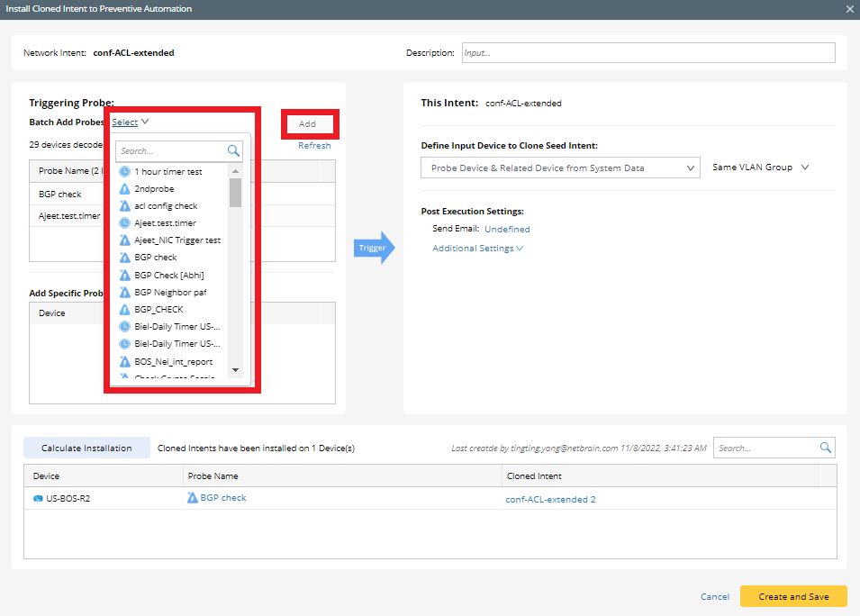Click the 'Calculate Installation' button
Viewport: 860px width, 616px height.
pos(86,447)
